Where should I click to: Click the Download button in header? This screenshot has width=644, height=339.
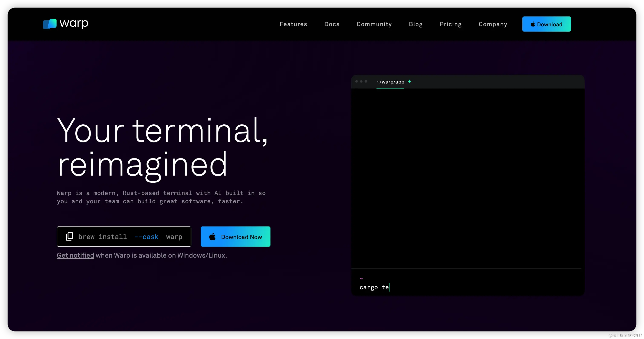click(x=546, y=24)
